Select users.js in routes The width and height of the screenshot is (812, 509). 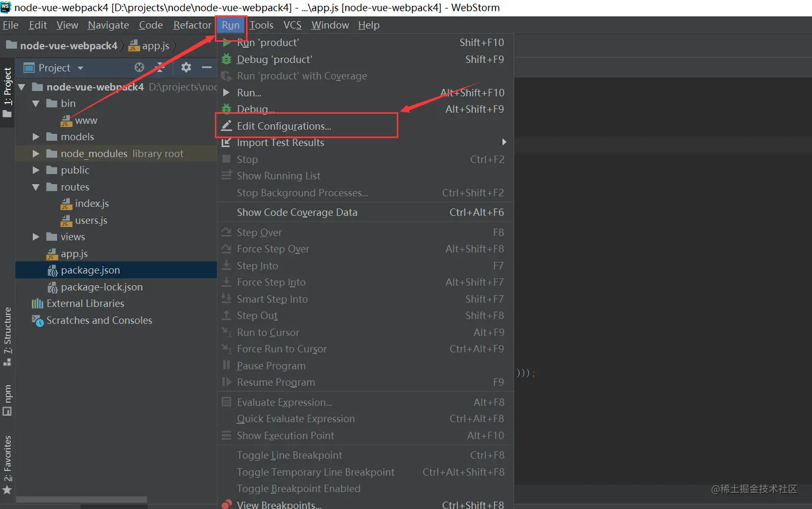pos(91,220)
